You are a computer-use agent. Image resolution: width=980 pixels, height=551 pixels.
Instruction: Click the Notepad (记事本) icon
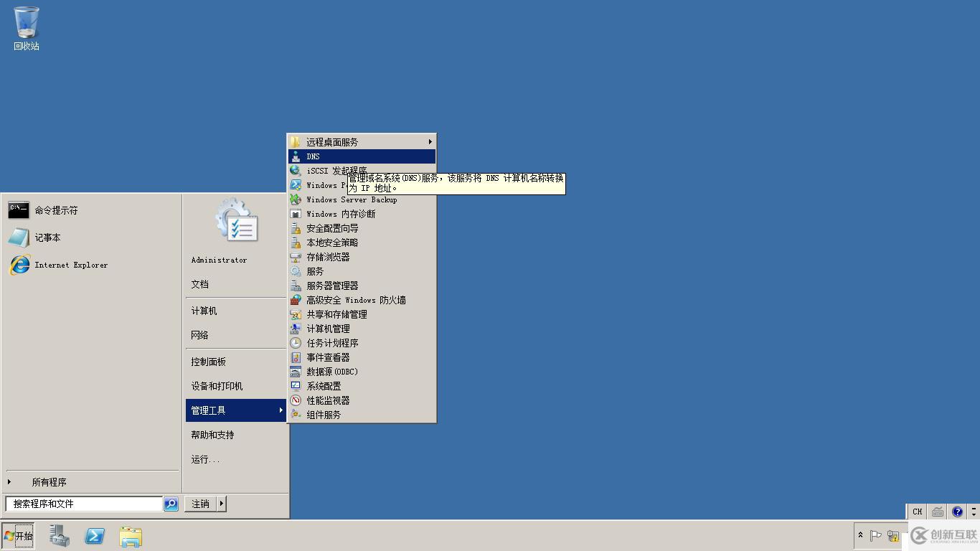tap(19, 237)
